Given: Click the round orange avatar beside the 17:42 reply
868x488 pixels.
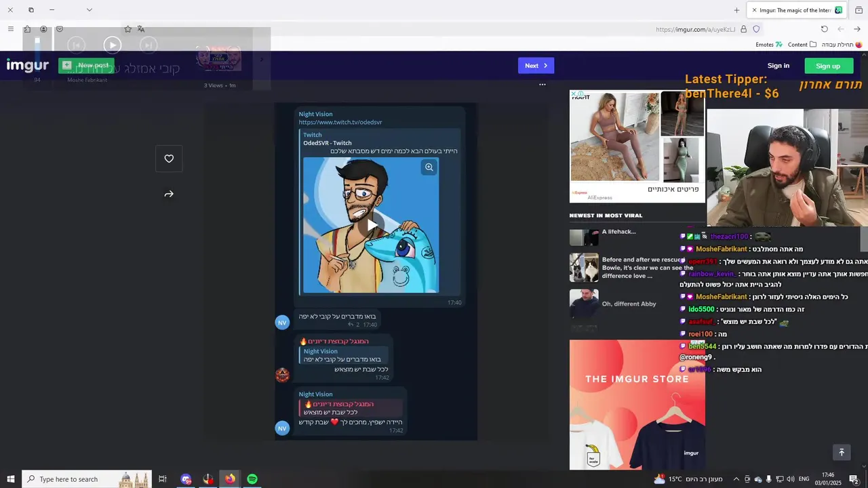Looking at the screenshot, I should pos(282,375).
